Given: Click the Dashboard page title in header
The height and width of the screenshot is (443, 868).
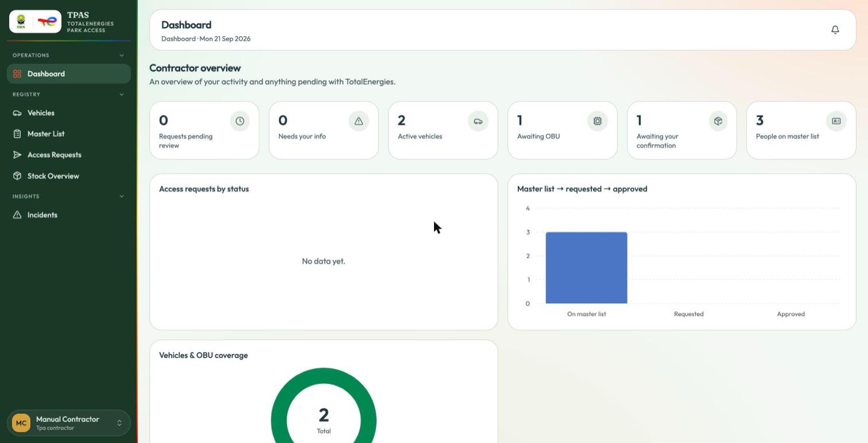Looking at the screenshot, I should coord(186,25).
